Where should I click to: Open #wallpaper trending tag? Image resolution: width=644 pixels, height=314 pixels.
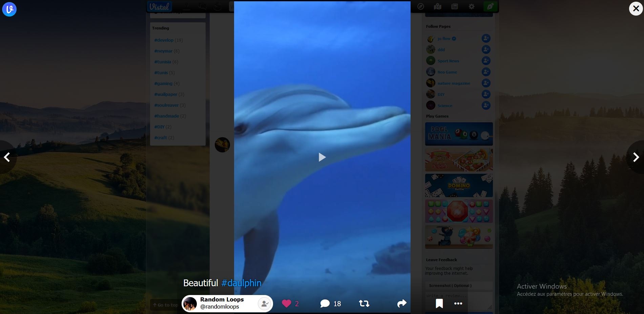click(x=166, y=94)
